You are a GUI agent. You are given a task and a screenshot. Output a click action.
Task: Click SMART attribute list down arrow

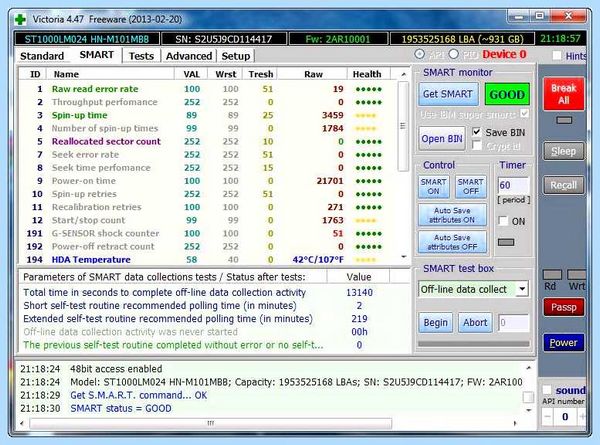404,257
